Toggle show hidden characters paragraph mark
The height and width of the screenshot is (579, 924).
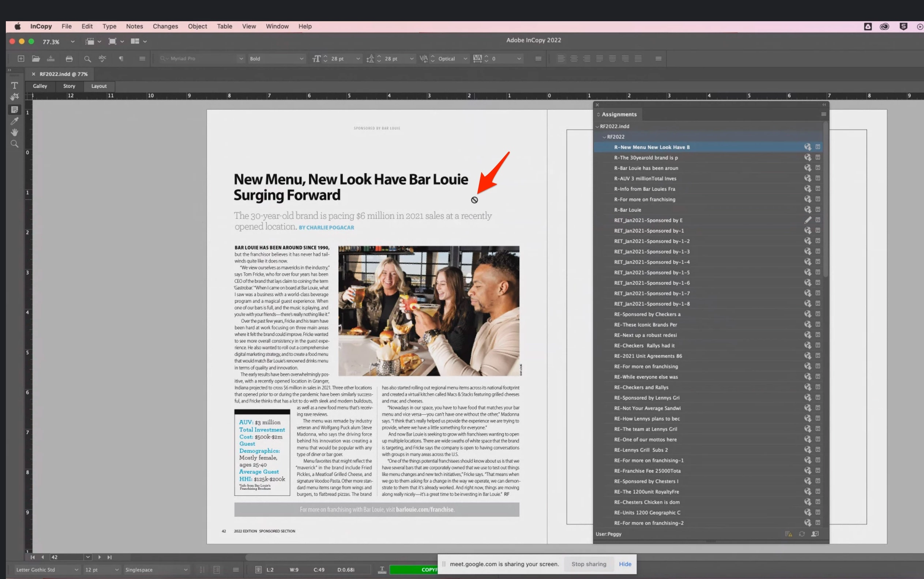coord(121,58)
